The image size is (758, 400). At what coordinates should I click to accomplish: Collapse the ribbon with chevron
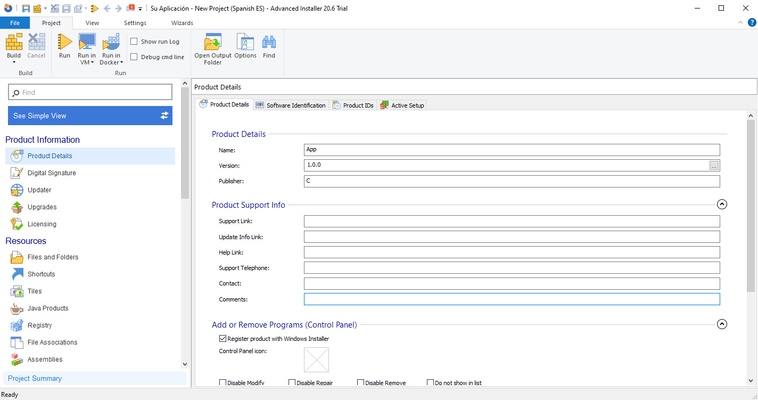740,23
